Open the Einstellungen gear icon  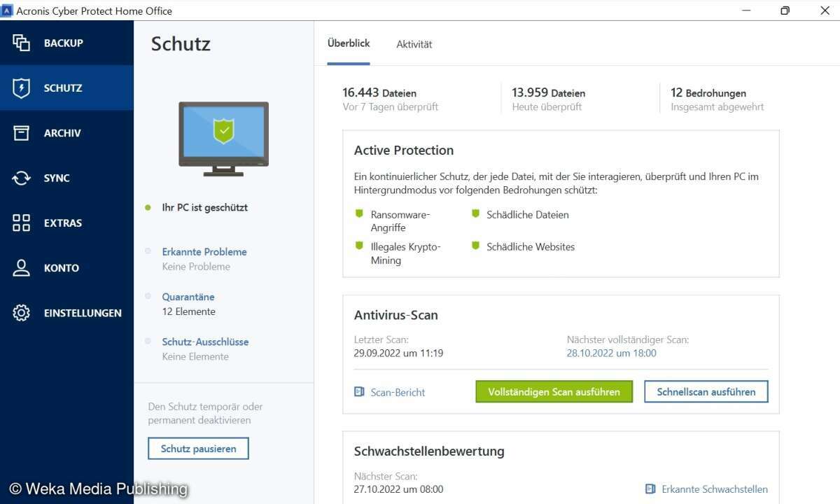(22, 313)
